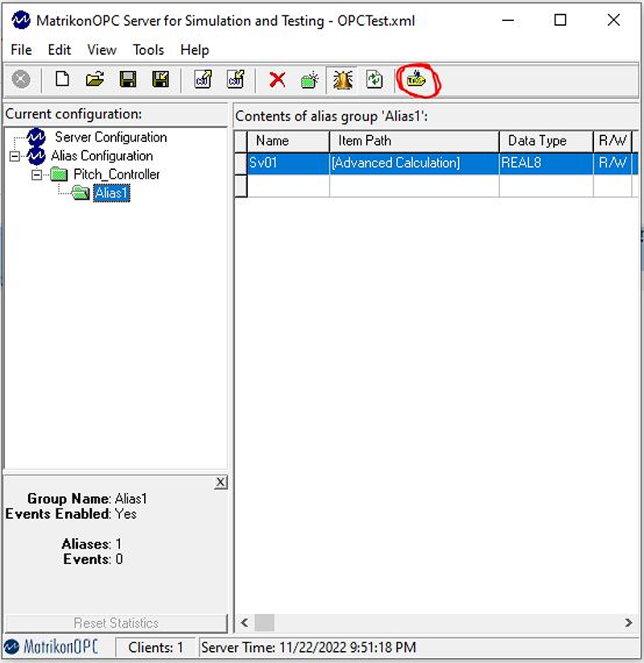644x663 pixels.
Task: Click the Aliases: 1 statistics line
Action: point(92,544)
